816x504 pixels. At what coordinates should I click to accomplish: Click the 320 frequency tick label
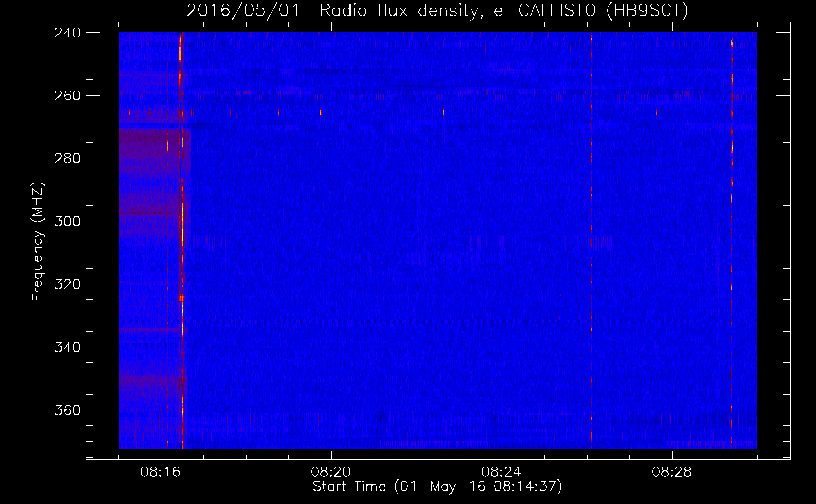click(68, 284)
